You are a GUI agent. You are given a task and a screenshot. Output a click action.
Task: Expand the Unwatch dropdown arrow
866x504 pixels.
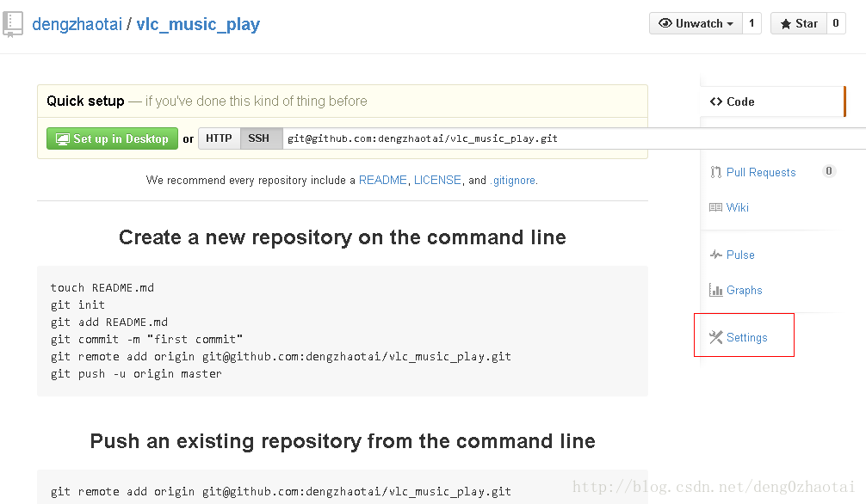click(730, 24)
